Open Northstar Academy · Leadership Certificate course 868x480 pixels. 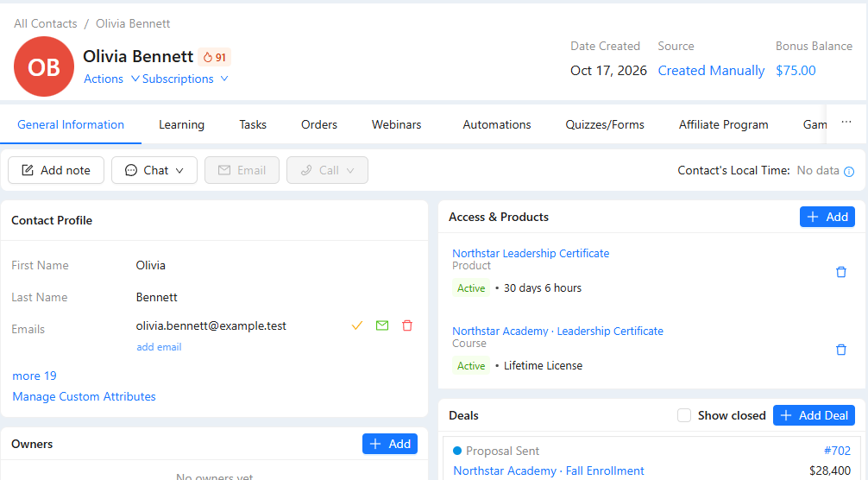tap(557, 331)
